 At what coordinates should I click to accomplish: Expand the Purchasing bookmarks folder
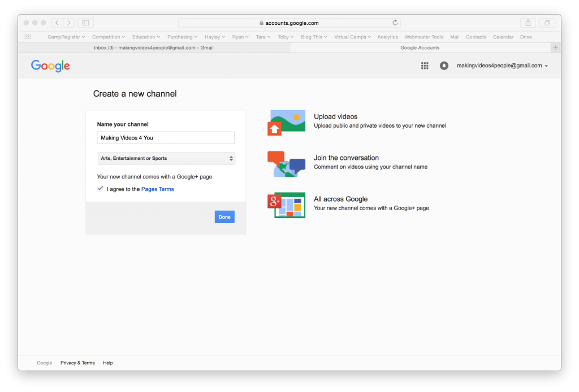coord(182,37)
